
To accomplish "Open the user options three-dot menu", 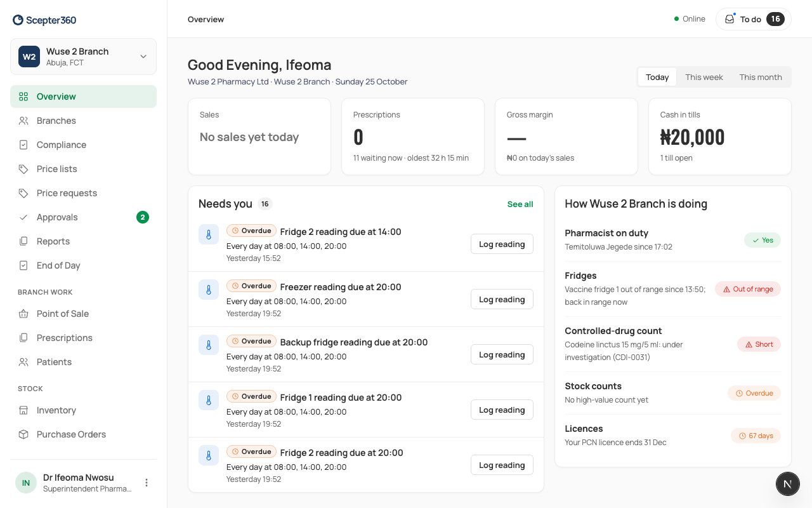I will coord(147,483).
